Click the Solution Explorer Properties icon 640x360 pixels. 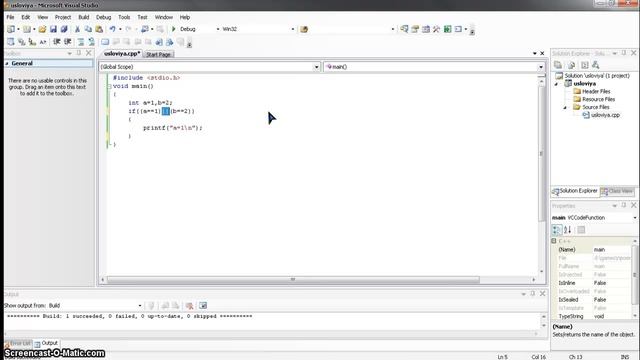(558, 65)
